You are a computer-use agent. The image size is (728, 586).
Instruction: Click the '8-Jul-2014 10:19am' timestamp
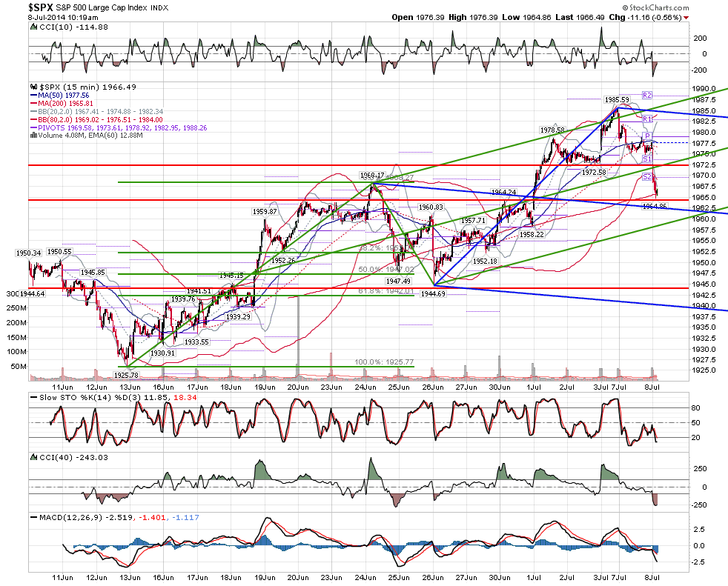point(63,18)
